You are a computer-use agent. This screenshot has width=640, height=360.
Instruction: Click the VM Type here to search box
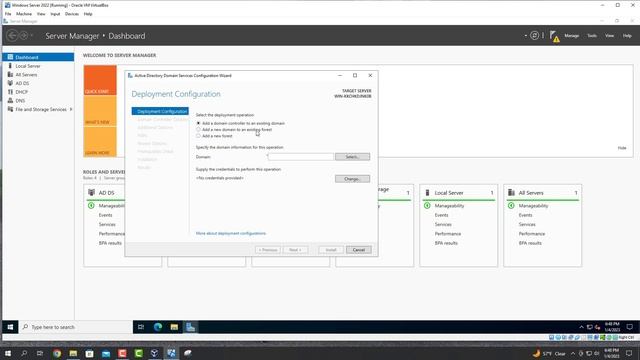(x=76, y=327)
